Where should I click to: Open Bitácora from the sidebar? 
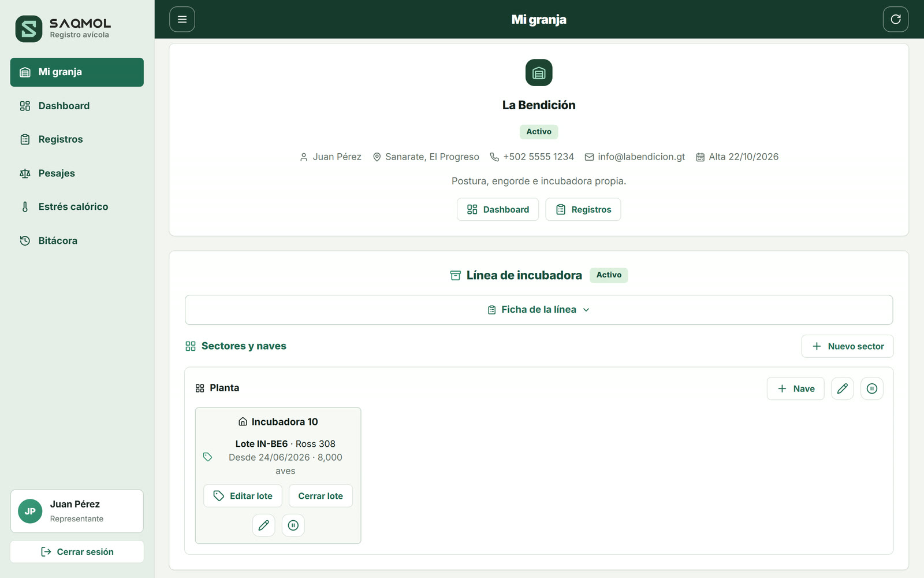[x=77, y=240]
